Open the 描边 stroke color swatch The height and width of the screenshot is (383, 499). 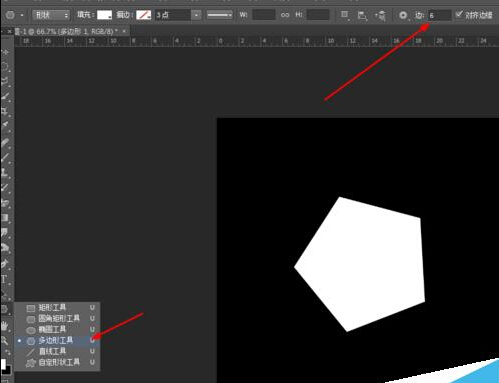[144, 15]
